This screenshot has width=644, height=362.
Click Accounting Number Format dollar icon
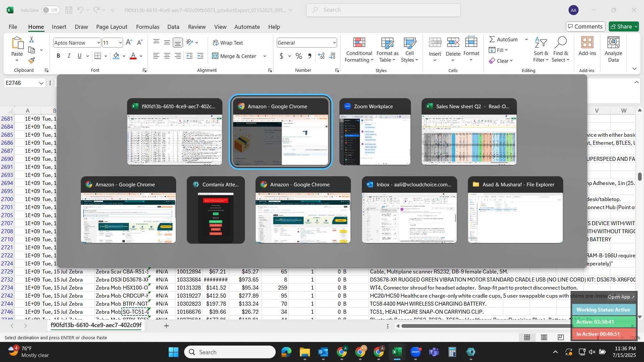(281, 56)
